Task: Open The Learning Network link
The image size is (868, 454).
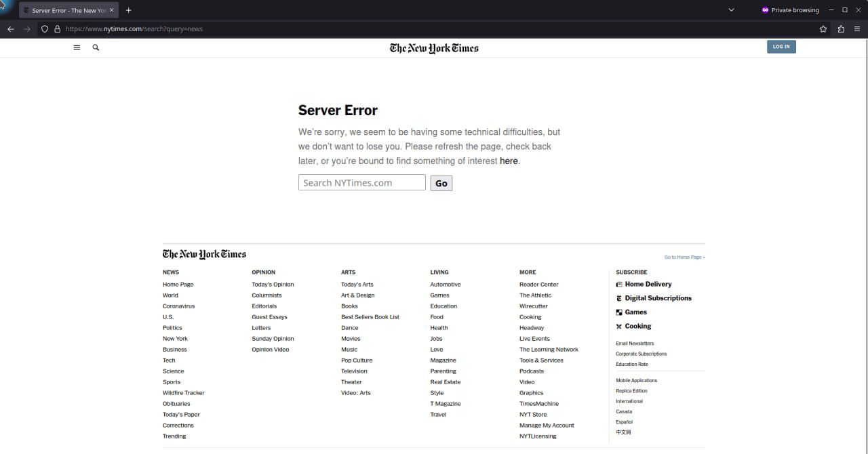Action: point(549,350)
